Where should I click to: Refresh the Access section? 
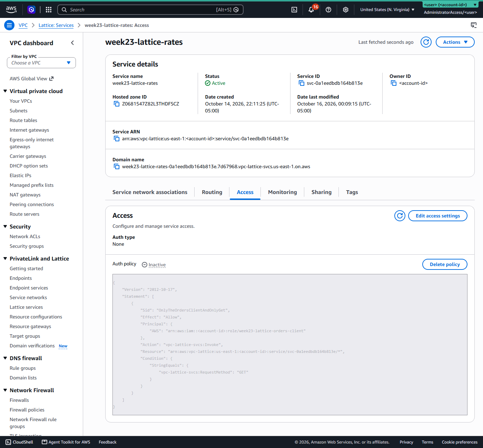[400, 216]
